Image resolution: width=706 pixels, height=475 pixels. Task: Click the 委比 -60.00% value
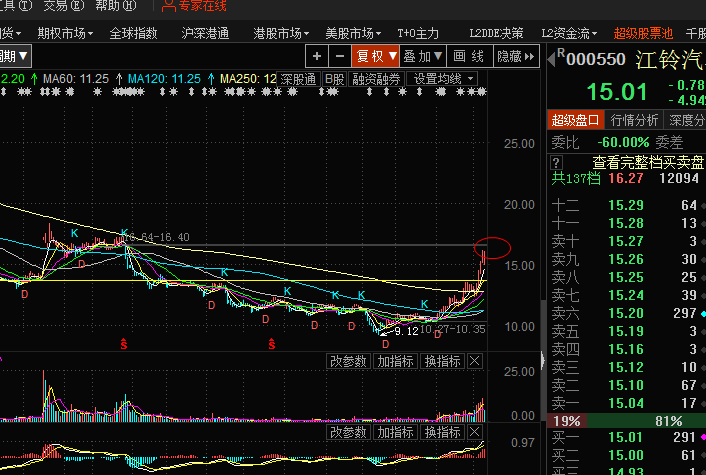(x=623, y=142)
